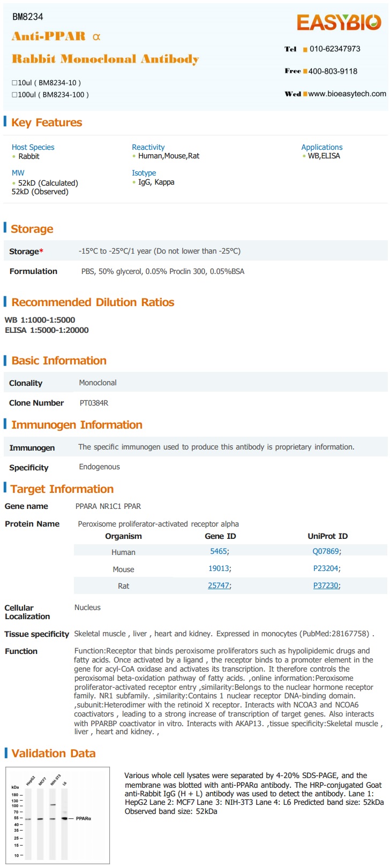Open Mouse Gene ID 19013 link

[x=219, y=568]
